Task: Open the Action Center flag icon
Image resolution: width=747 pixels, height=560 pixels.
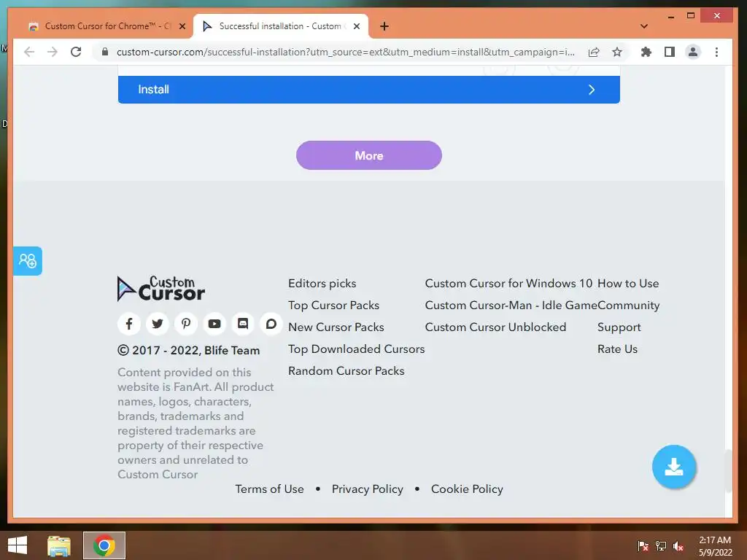Action: pyautogui.click(x=643, y=546)
